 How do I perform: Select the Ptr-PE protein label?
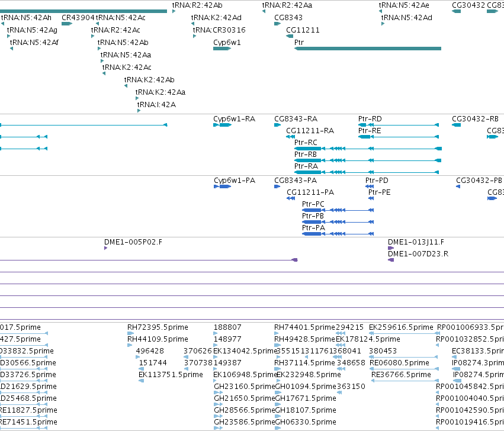[379, 192]
